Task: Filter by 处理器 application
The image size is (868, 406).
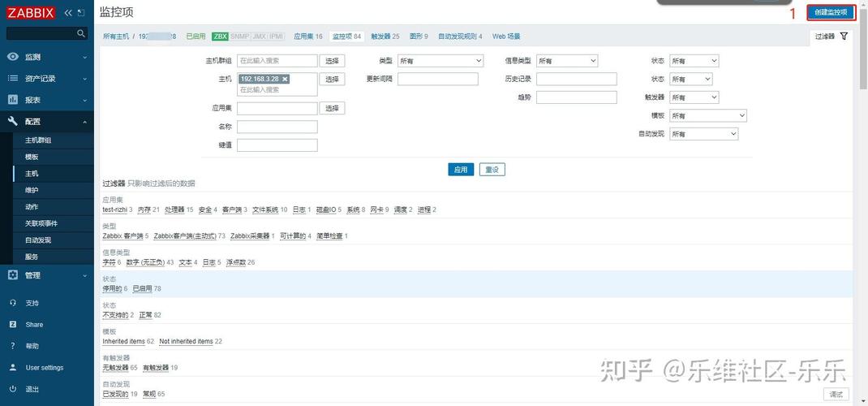Action: click(x=174, y=209)
